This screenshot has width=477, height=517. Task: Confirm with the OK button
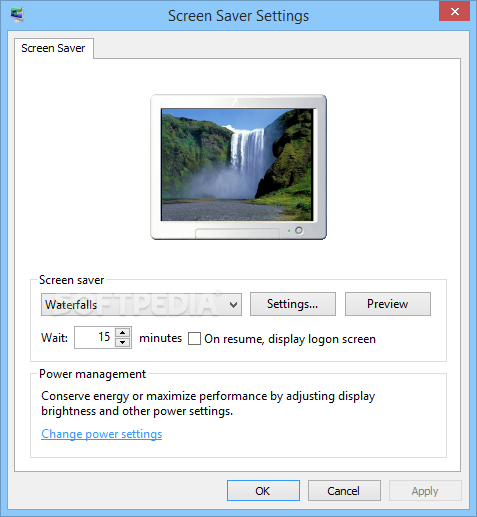pyautogui.click(x=263, y=491)
